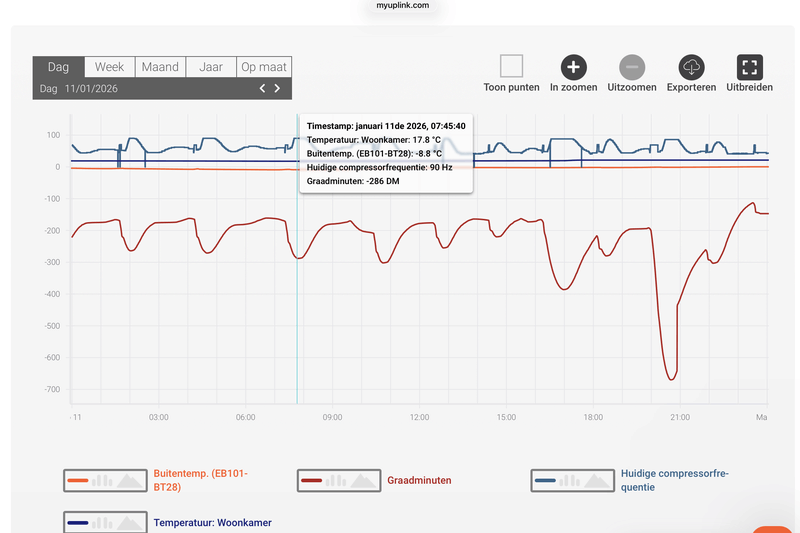Click the myuplink.com address bar

coord(403,6)
